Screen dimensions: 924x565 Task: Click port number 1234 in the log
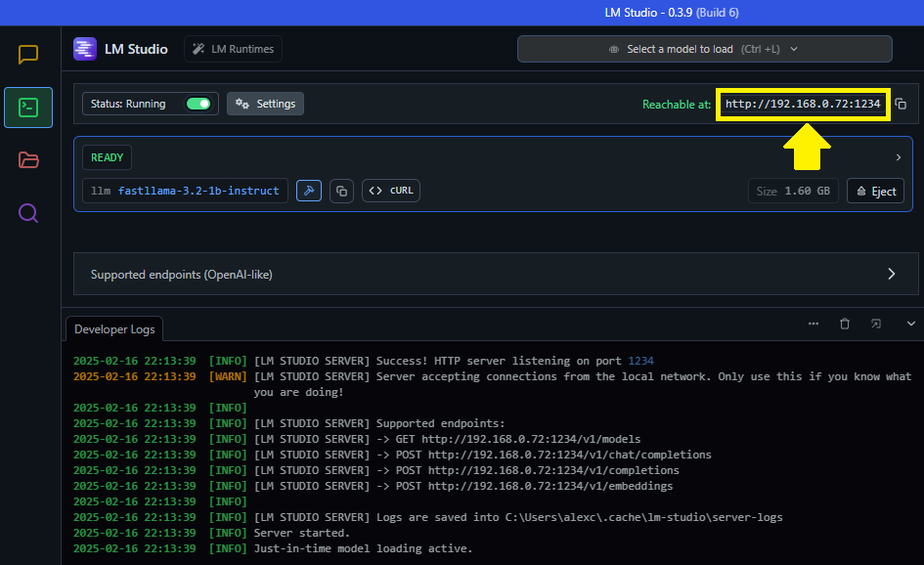click(640, 361)
